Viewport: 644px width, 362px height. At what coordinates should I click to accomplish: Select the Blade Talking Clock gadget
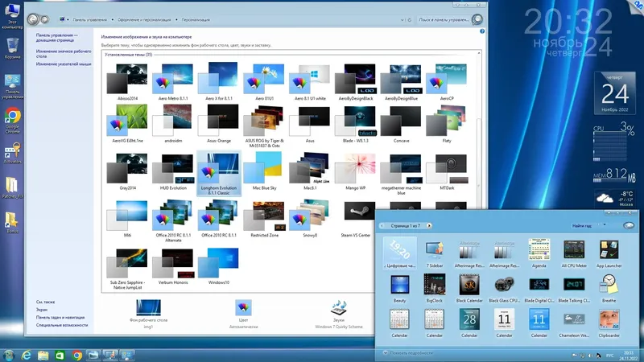[x=574, y=289]
